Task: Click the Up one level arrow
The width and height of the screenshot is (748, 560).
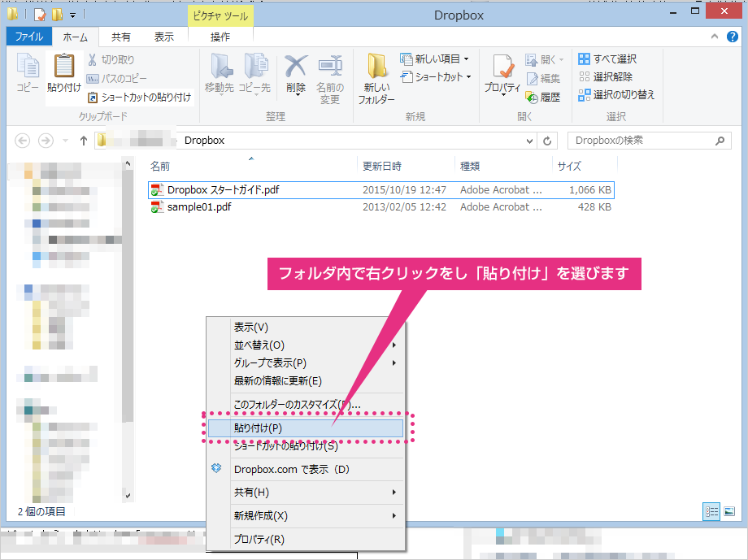Action: click(84, 141)
